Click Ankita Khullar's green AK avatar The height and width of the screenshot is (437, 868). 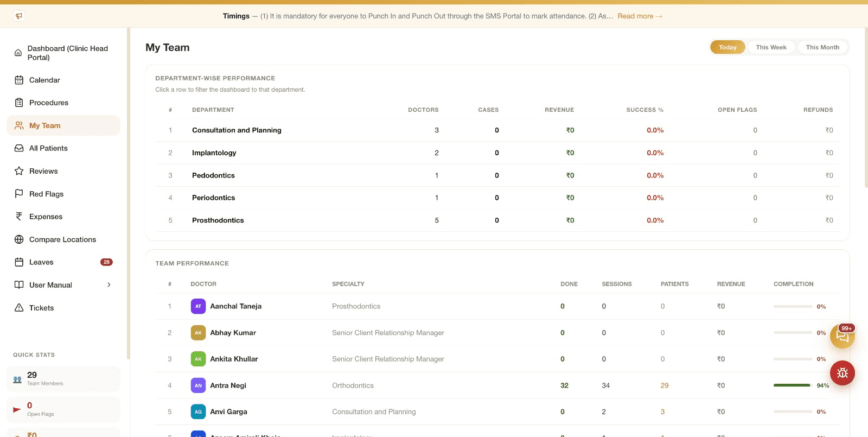click(198, 359)
